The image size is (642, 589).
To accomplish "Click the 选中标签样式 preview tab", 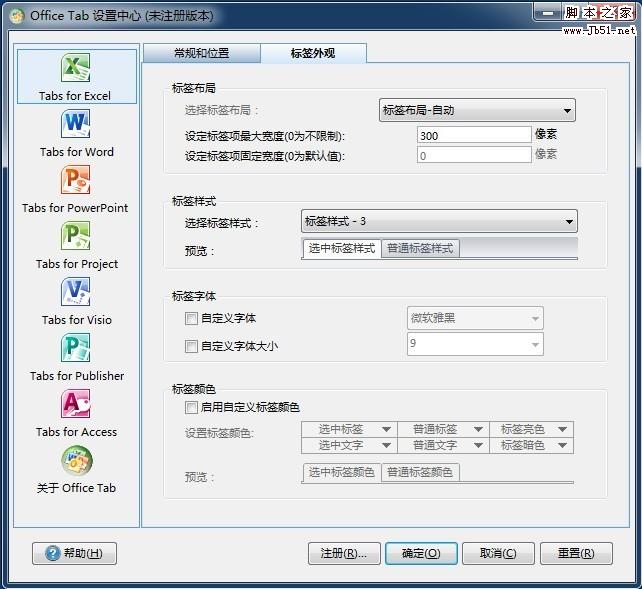I will (x=342, y=248).
